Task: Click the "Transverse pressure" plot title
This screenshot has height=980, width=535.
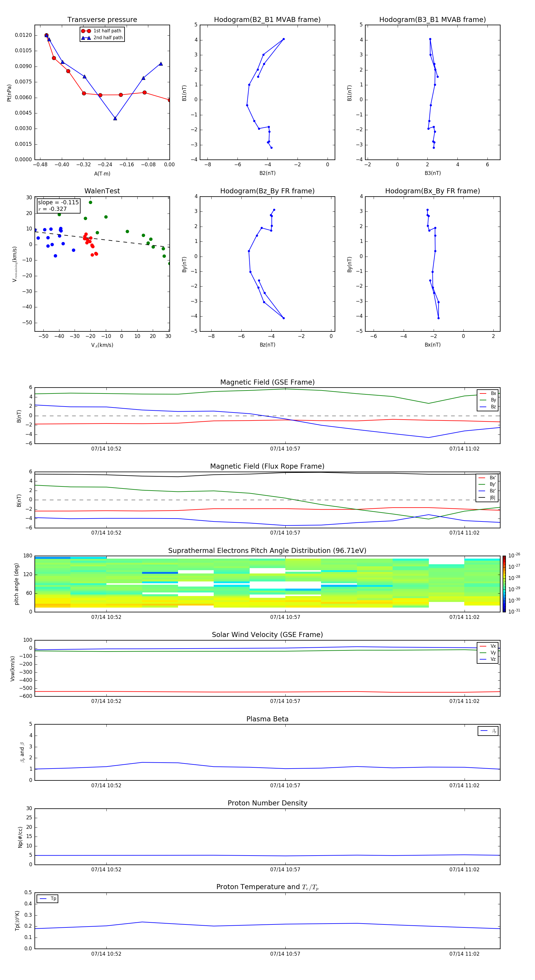Action: [x=102, y=19]
